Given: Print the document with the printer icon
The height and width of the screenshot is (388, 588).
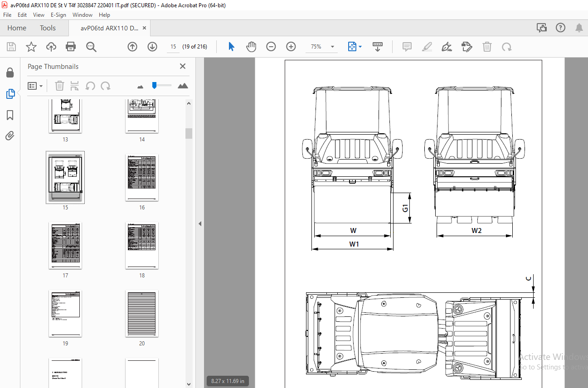Looking at the screenshot, I should (71, 47).
